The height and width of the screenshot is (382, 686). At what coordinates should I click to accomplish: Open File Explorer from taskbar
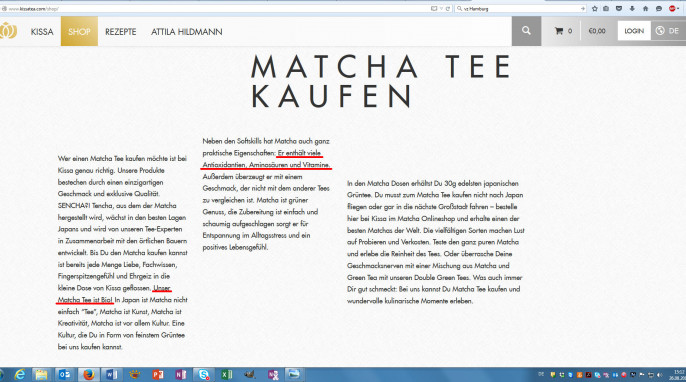[x=41, y=375]
